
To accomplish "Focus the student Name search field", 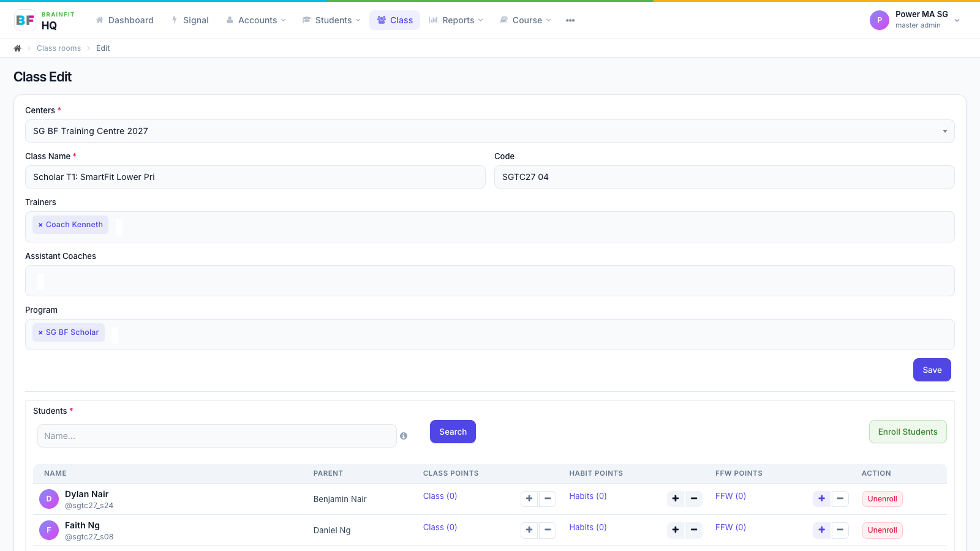I will (x=217, y=436).
